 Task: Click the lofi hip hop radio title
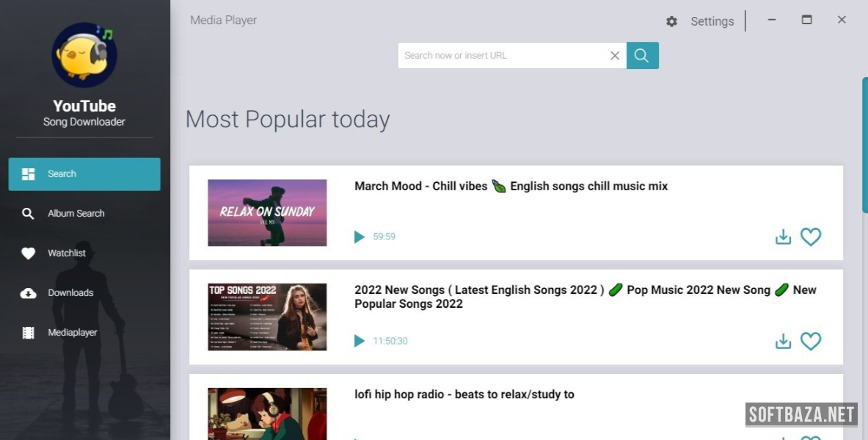[x=464, y=394]
